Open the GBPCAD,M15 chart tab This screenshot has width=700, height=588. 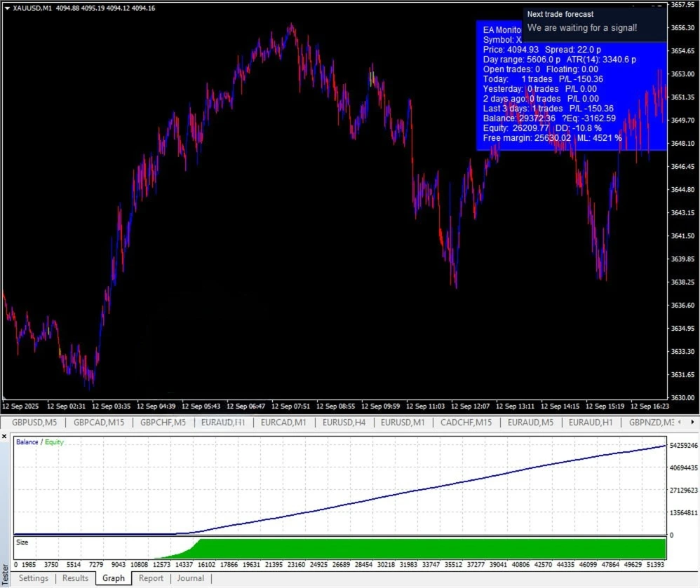pos(99,423)
